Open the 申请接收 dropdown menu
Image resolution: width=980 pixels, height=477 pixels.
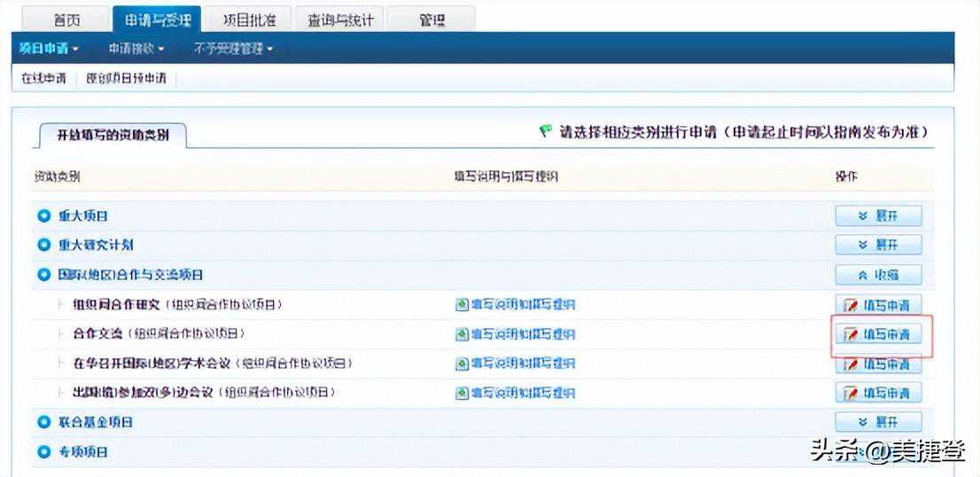[x=136, y=48]
